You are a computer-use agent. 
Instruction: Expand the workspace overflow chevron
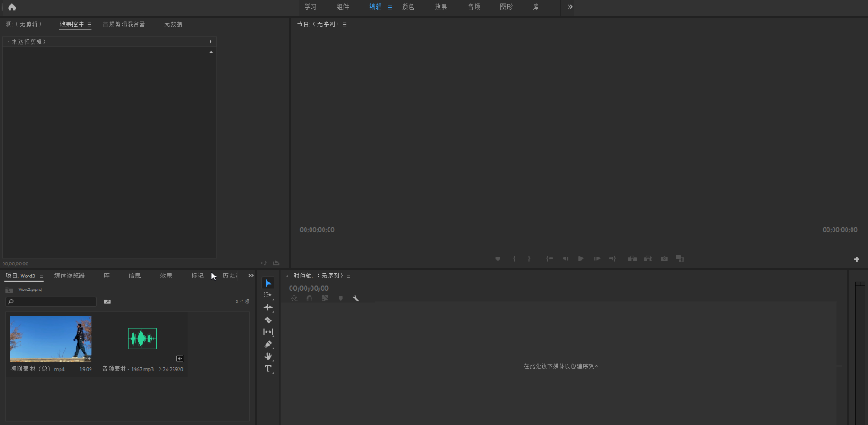pos(569,7)
